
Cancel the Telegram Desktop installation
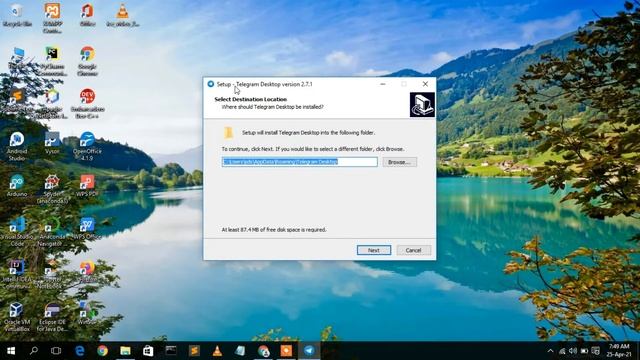coord(413,250)
